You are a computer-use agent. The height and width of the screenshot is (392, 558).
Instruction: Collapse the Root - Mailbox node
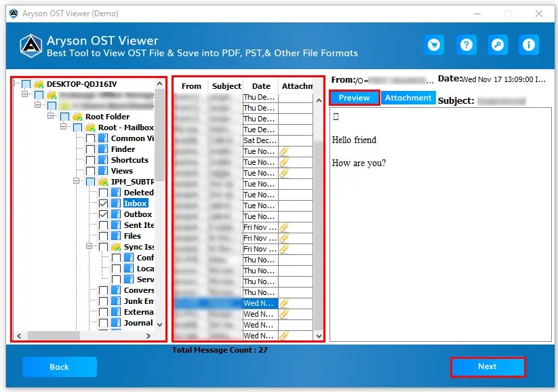click(63, 126)
